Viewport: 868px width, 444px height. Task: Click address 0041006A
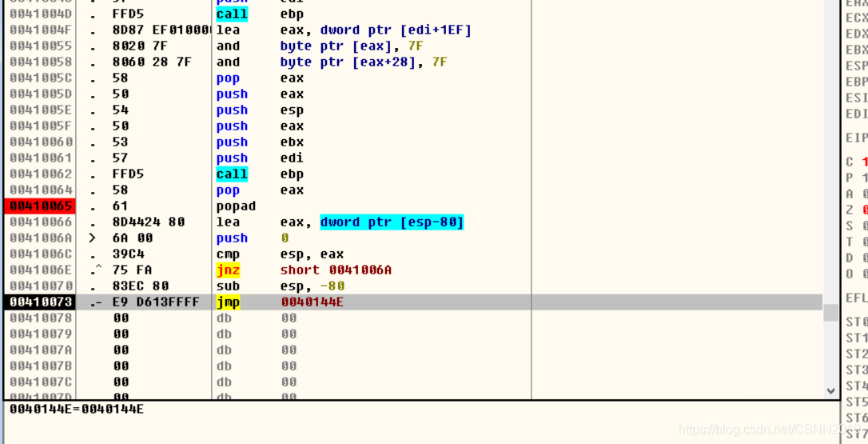[x=41, y=238]
